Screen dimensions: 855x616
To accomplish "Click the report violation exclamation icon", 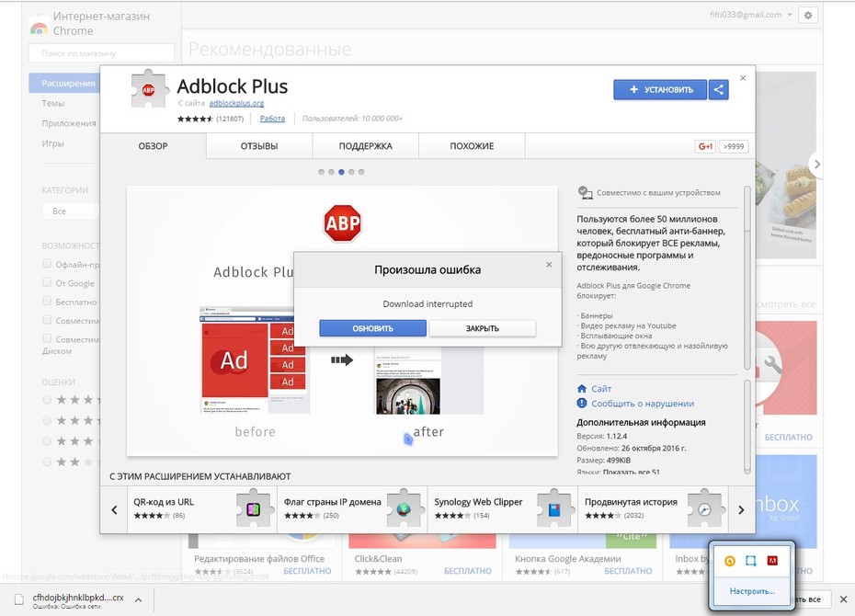I will 582,404.
